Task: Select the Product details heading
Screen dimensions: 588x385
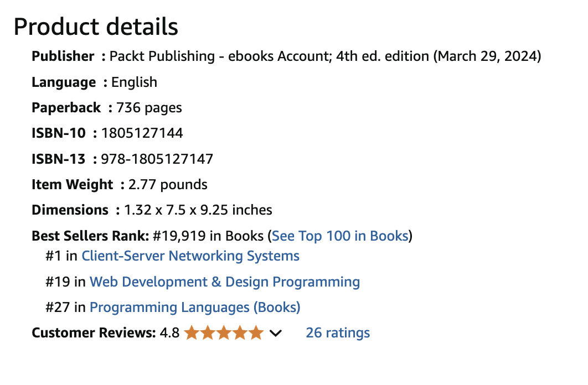Action: [96, 27]
